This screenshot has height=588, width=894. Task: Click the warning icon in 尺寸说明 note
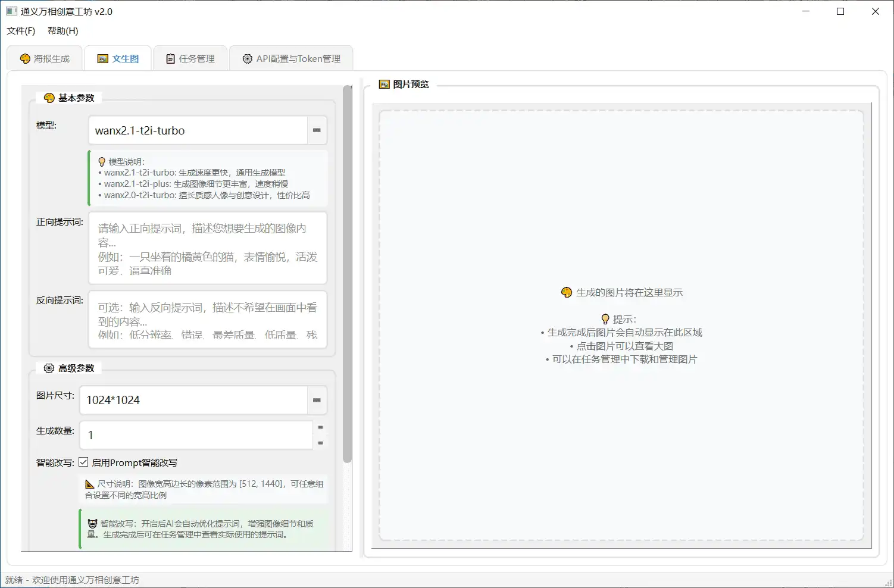pos(90,484)
